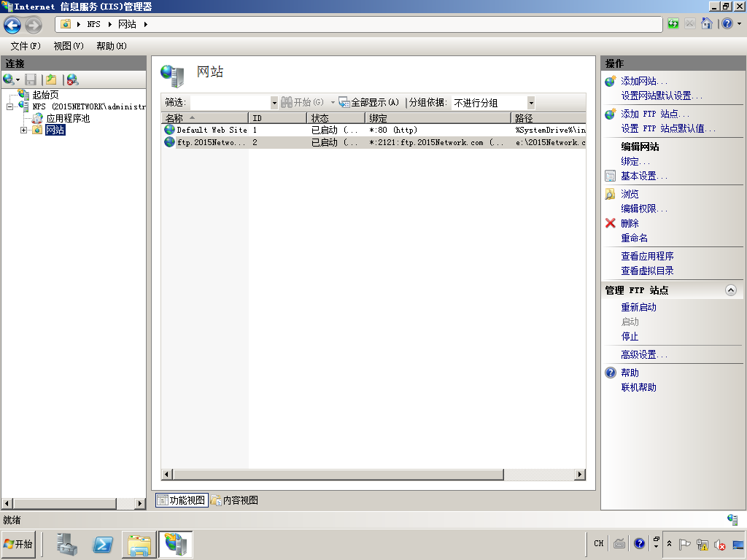The image size is (747, 560).
Task: Switch to 功能视图 tab
Action: pyautogui.click(x=182, y=500)
